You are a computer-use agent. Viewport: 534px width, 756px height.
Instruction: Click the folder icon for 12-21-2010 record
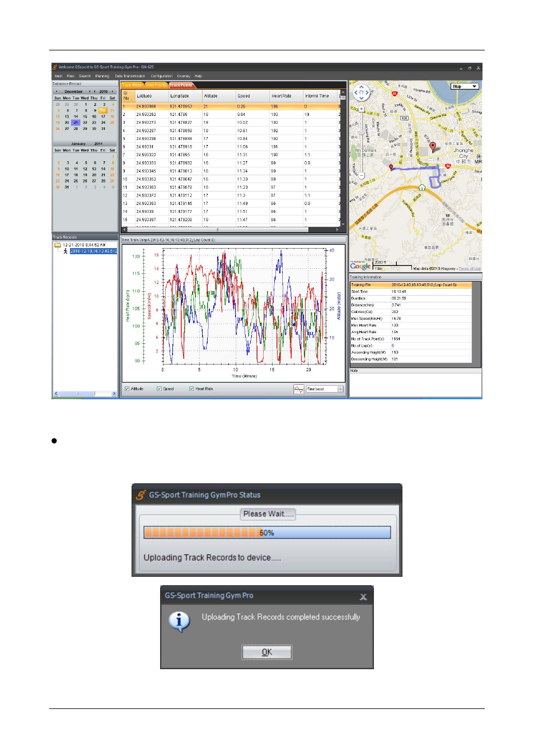[x=58, y=245]
